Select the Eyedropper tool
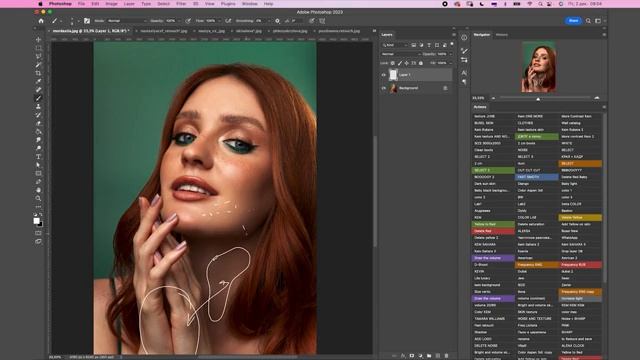This screenshot has width=640, height=360. pos(38,81)
